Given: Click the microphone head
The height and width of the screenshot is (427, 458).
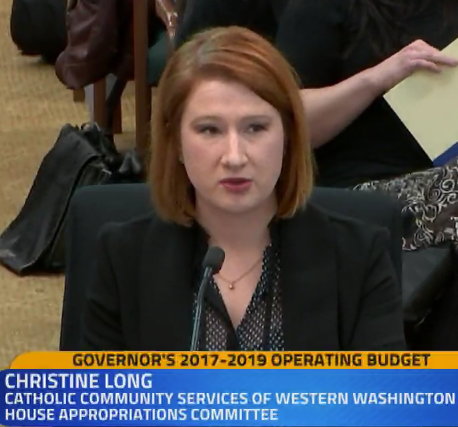Looking at the screenshot, I should (213, 258).
